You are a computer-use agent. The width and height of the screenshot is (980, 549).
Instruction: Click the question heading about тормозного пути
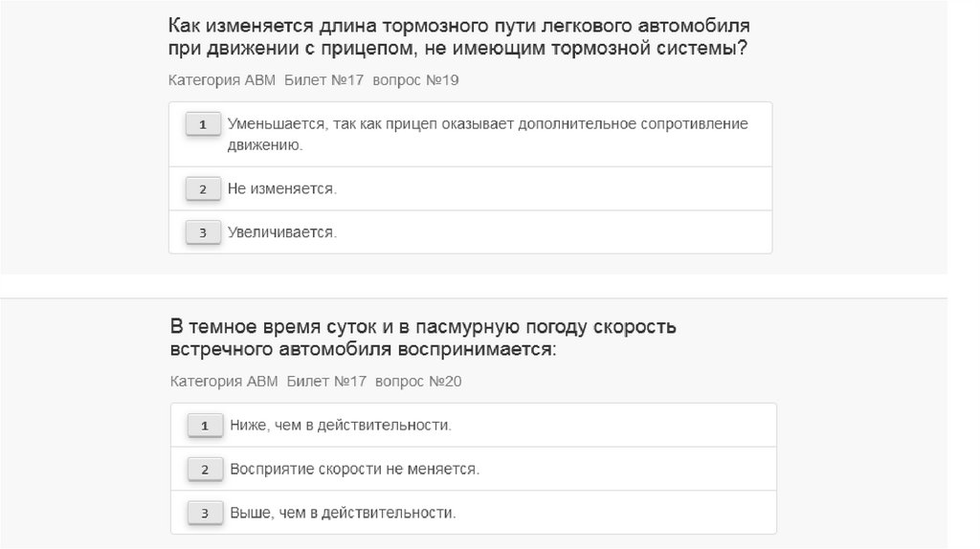(458, 36)
